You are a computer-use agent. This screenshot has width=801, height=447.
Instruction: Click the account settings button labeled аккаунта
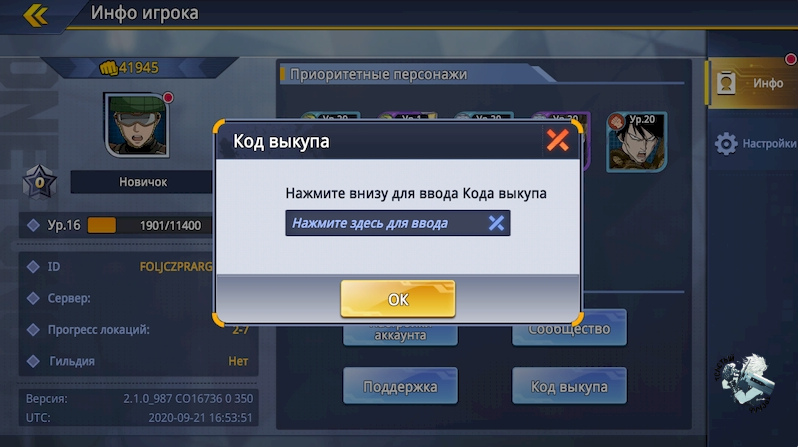[x=400, y=334]
